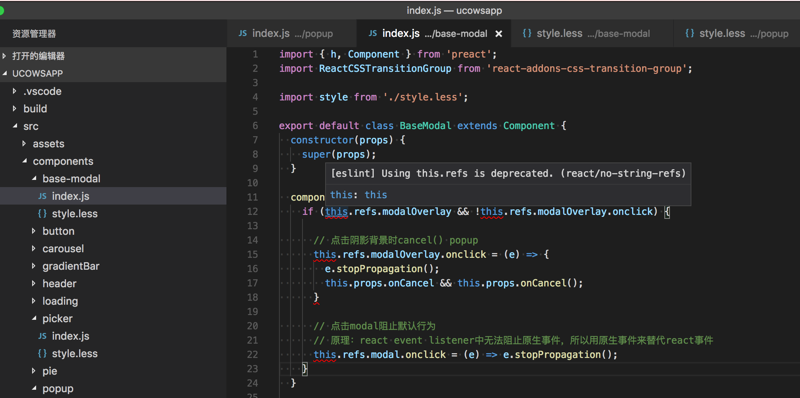Open index.js under picker folder

[113, 336]
